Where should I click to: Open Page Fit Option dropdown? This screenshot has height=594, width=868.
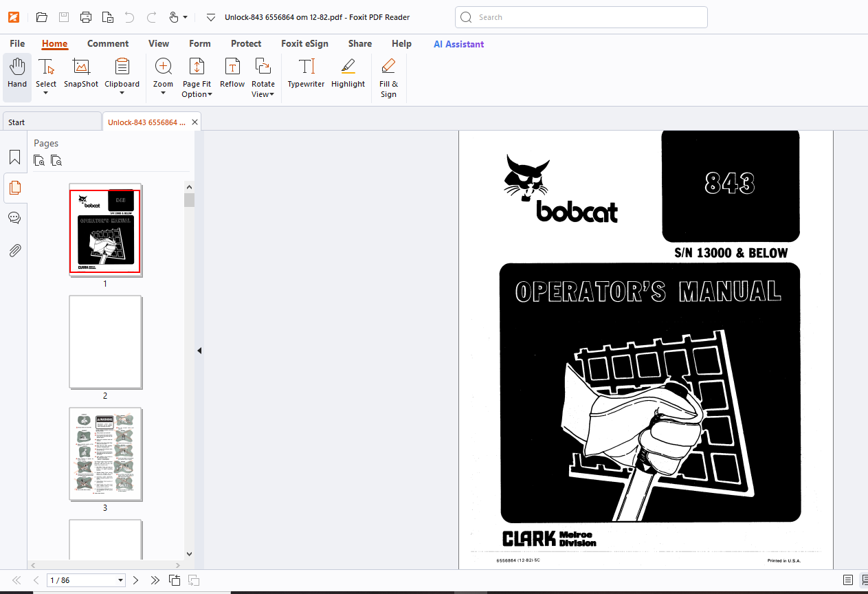tap(197, 78)
